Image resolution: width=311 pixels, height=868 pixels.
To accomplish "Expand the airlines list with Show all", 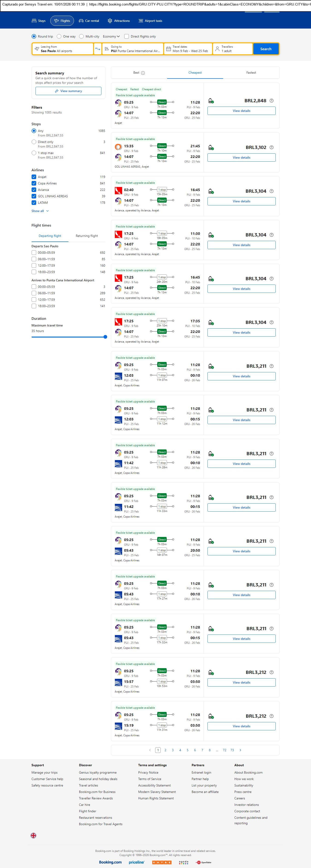I will (x=40, y=211).
